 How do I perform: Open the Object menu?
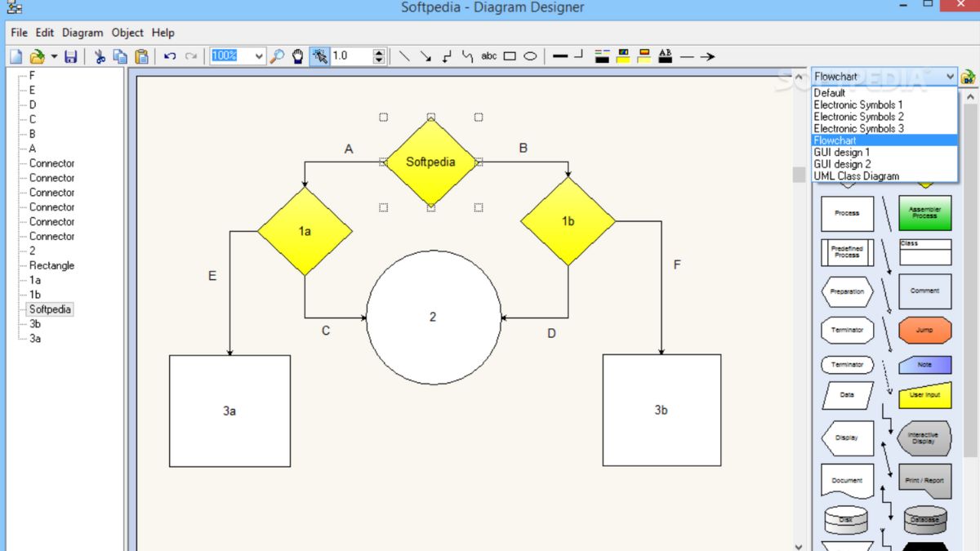(127, 33)
